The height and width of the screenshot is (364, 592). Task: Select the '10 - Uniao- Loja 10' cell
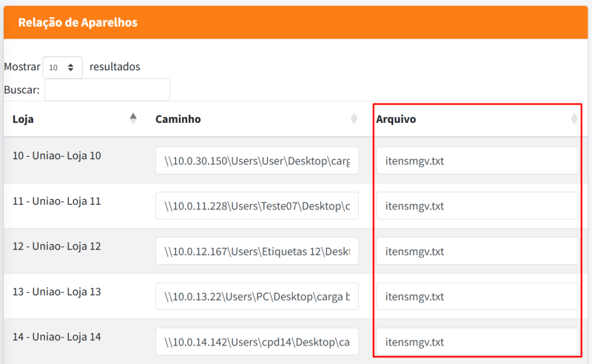tap(57, 155)
